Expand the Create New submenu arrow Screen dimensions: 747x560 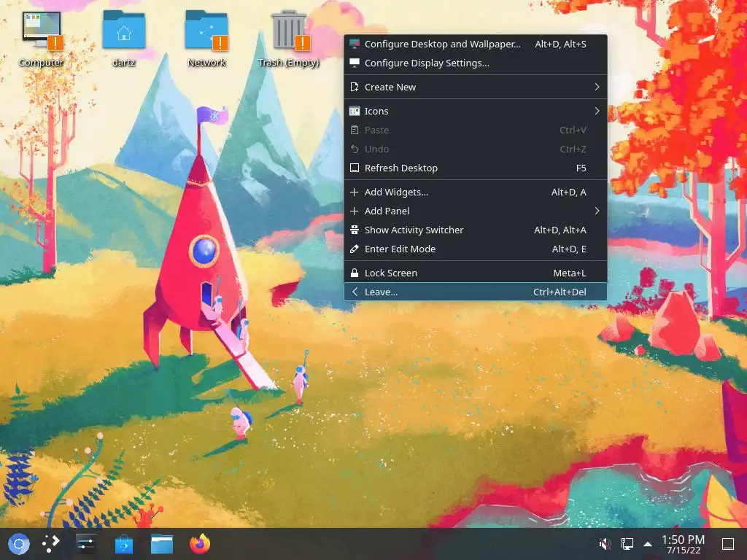tap(597, 87)
